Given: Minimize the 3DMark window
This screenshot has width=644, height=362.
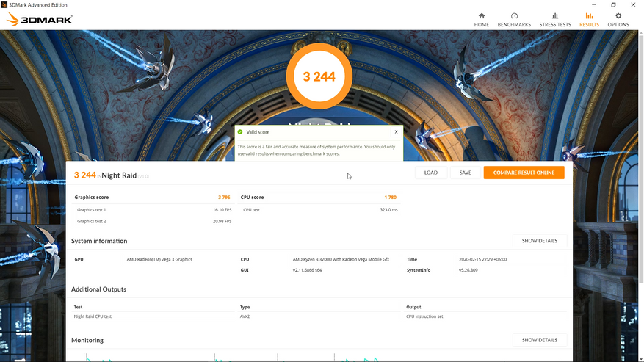Looking at the screenshot, I should (x=594, y=4).
